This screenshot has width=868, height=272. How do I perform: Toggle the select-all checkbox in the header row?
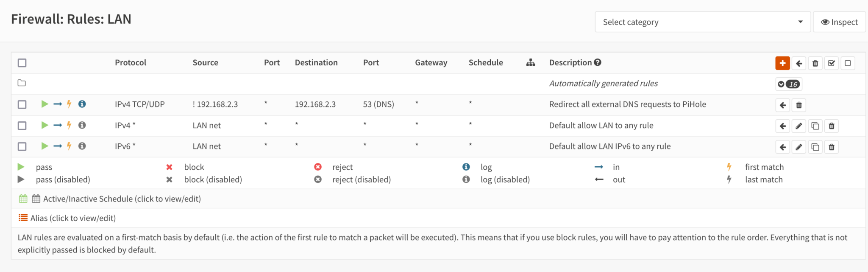pos(22,62)
